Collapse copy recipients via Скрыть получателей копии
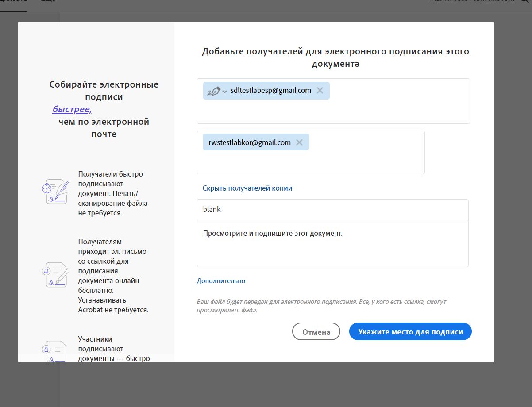The height and width of the screenshot is (407, 532). [247, 188]
